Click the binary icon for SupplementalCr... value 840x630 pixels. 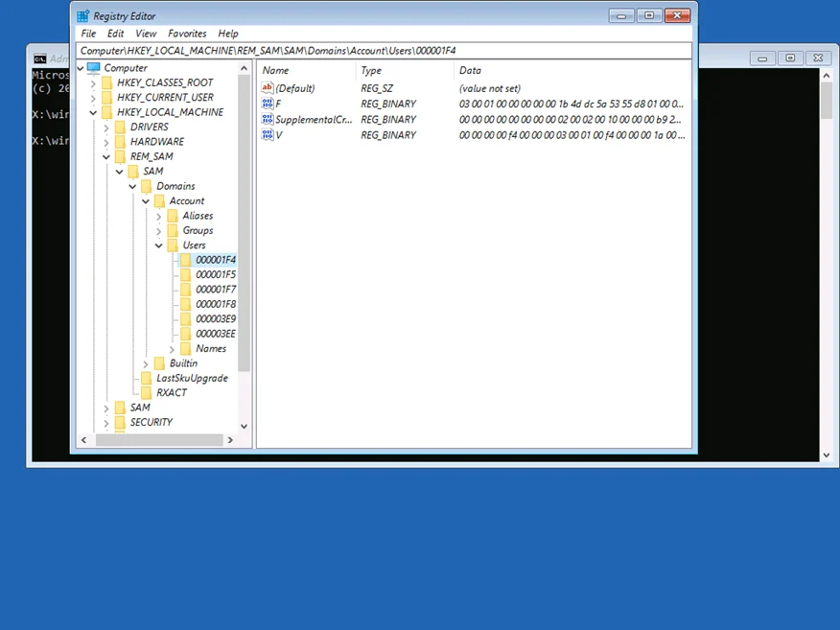[268, 119]
